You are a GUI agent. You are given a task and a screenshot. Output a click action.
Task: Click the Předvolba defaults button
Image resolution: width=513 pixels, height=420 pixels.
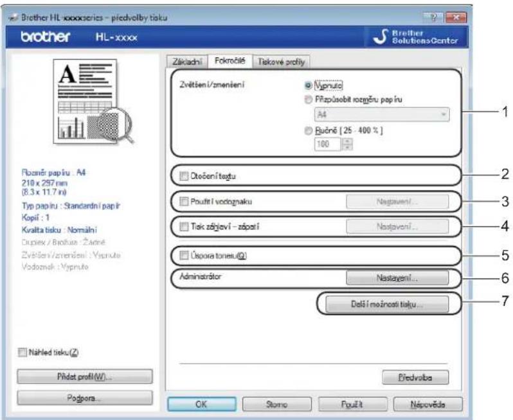(x=415, y=378)
